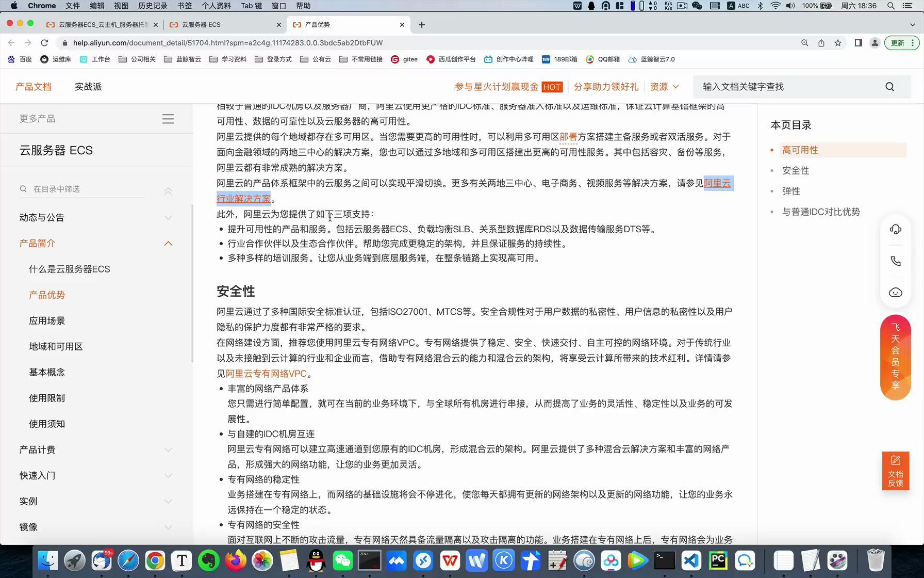
Task: Open 基本概念 page
Action: click(47, 372)
